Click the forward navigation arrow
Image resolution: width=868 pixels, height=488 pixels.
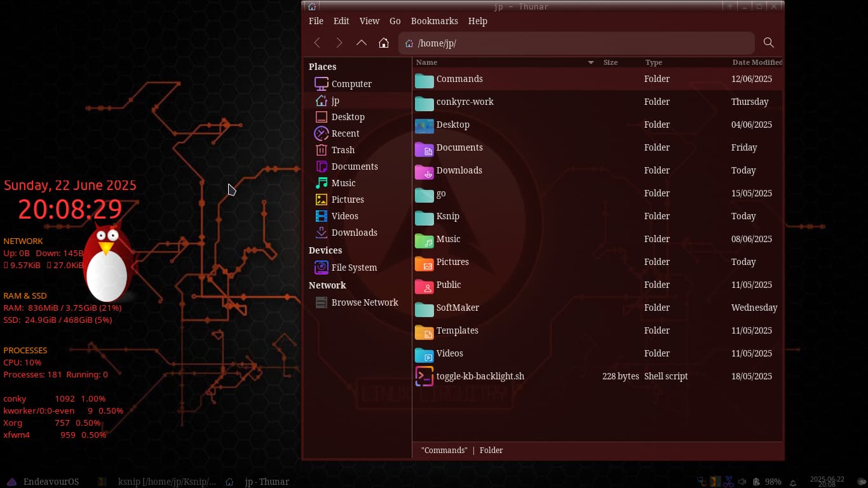[339, 43]
